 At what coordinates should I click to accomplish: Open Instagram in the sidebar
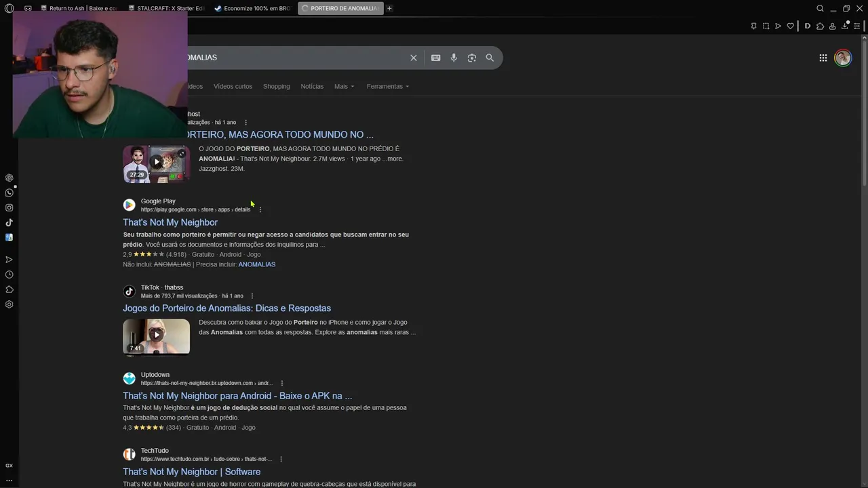click(x=9, y=207)
